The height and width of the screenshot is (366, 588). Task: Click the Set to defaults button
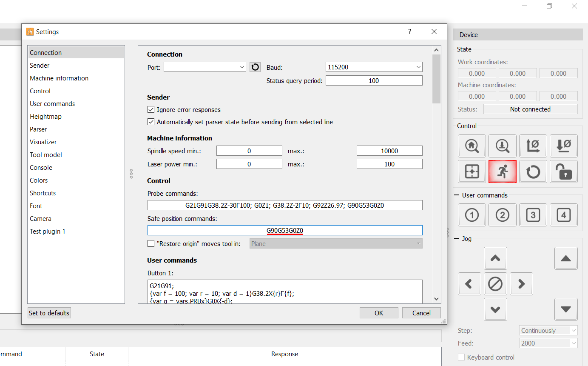[x=49, y=313]
